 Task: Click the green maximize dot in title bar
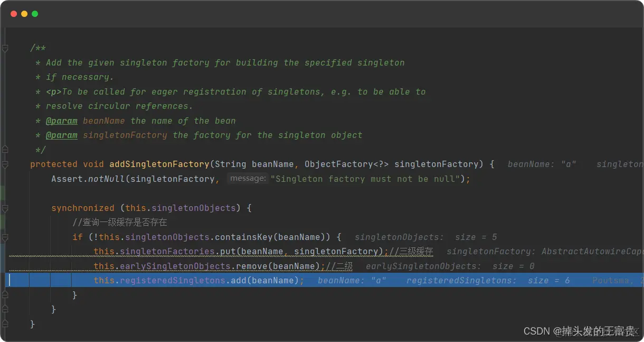[35, 14]
